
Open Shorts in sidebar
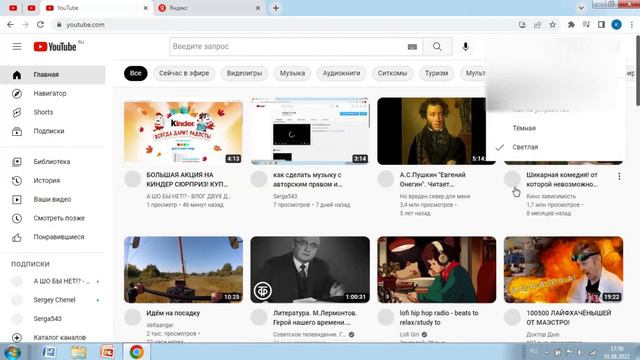pyautogui.click(x=53, y=112)
